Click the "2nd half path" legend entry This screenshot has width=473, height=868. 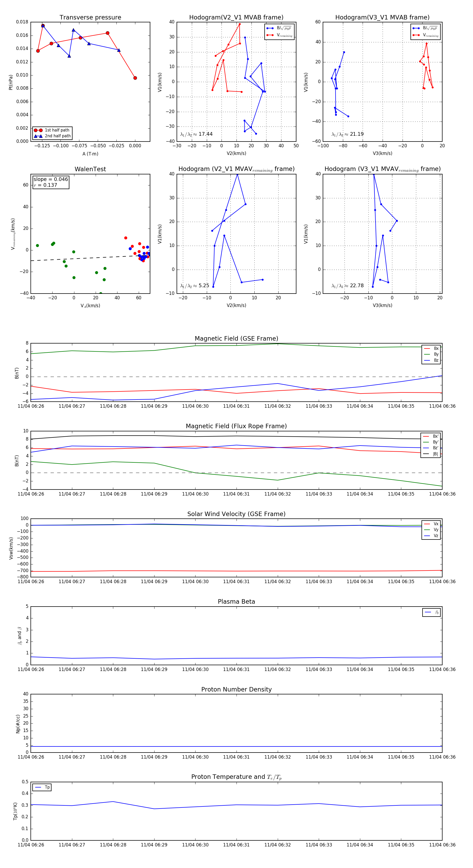click(52, 136)
